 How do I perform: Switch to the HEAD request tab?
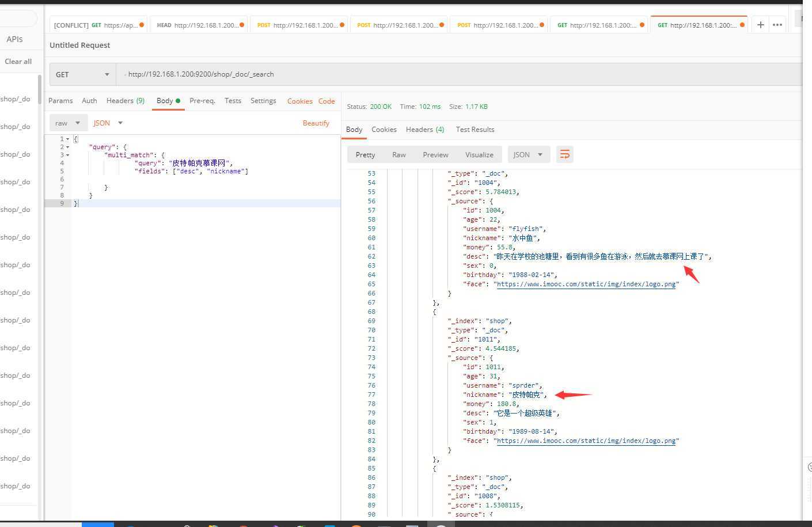point(199,25)
